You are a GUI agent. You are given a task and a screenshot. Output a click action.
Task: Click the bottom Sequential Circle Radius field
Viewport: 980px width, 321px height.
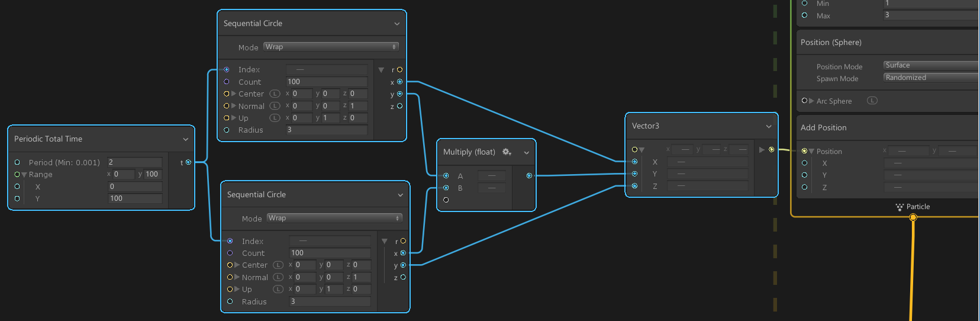point(330,301)
